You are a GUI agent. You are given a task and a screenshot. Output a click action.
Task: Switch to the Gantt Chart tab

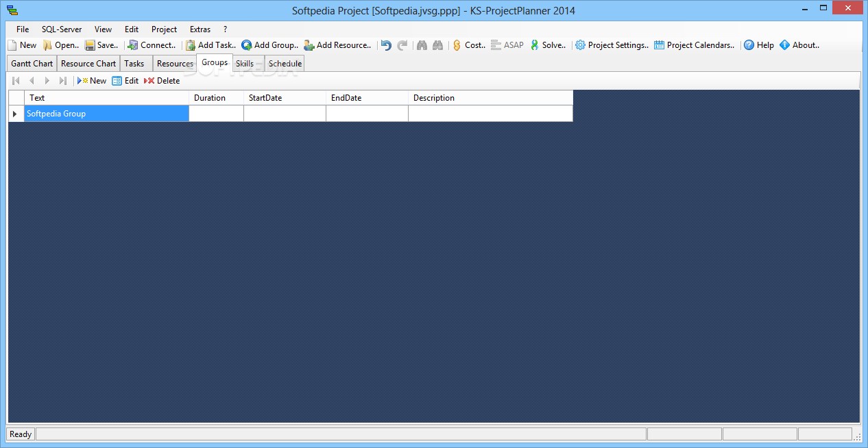click(x=32, y=64)
